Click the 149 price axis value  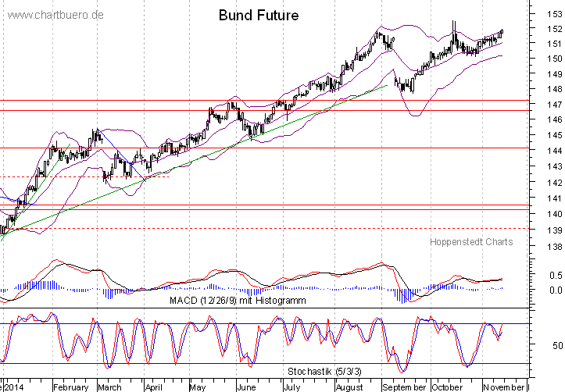555,73
